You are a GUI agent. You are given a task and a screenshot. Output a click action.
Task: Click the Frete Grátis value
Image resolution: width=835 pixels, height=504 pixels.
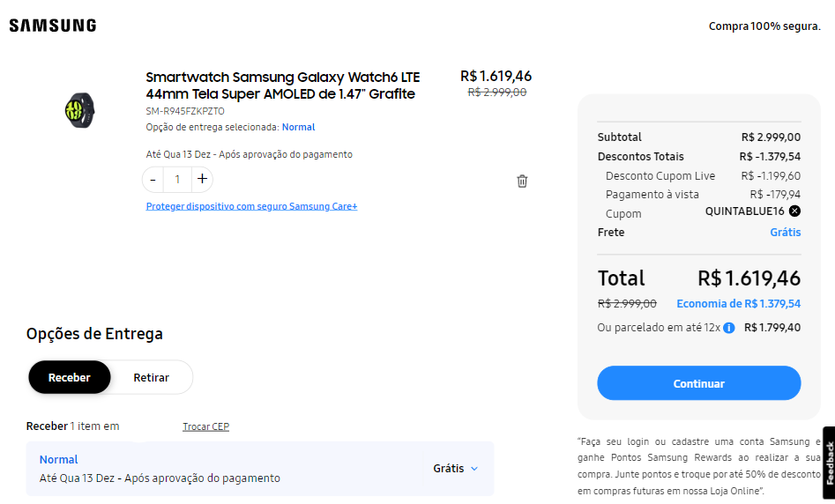pos(786,233)
